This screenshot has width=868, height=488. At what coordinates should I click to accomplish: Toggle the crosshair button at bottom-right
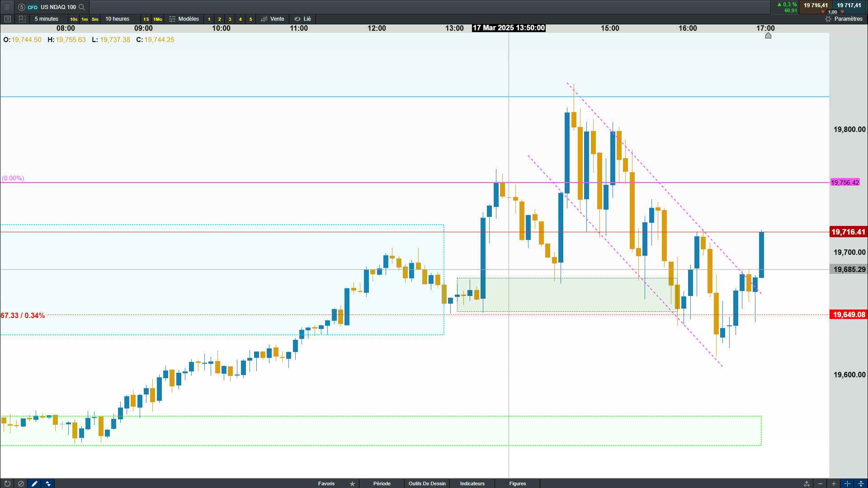(x=847, y=483)
